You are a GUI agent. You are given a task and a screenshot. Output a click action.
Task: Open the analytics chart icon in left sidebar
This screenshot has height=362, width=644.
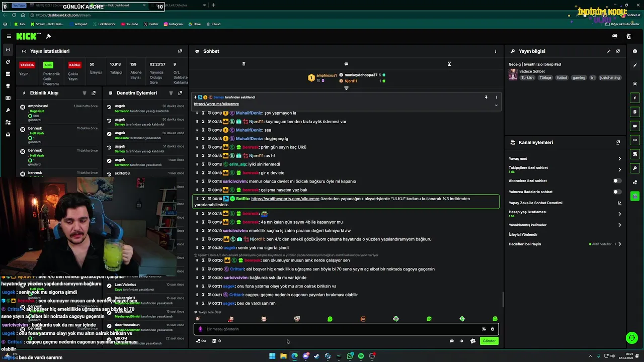(8, 74)
